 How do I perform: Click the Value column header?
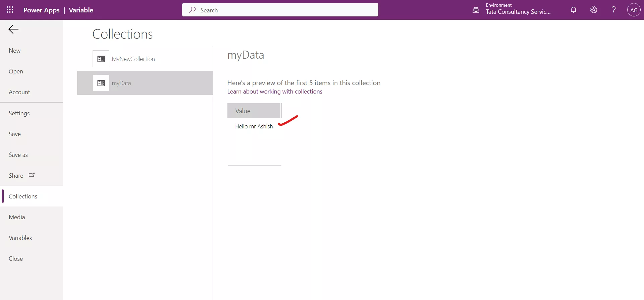point(254,111)
